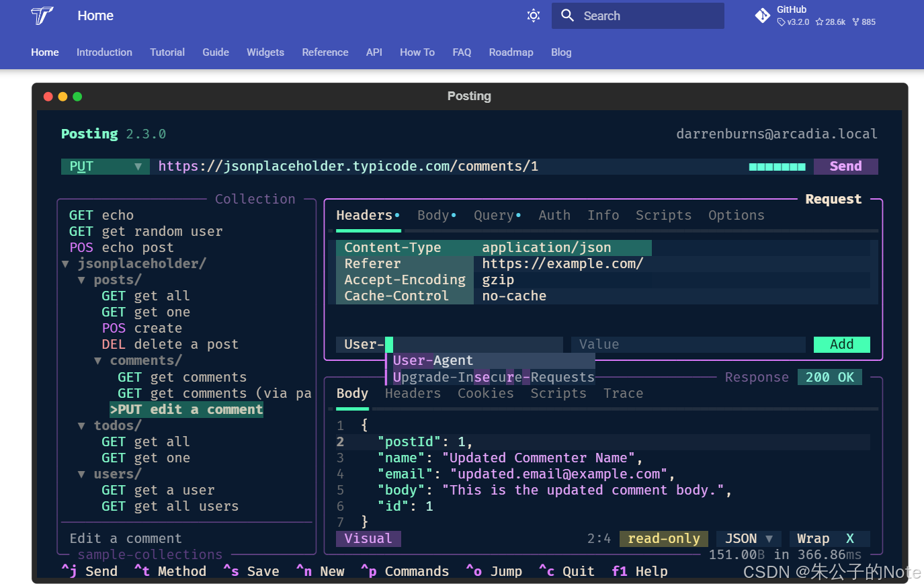The width and height of the screenshot is (924, 588).
Task: Click the header Value input field
Action: [x=688, y=345]
